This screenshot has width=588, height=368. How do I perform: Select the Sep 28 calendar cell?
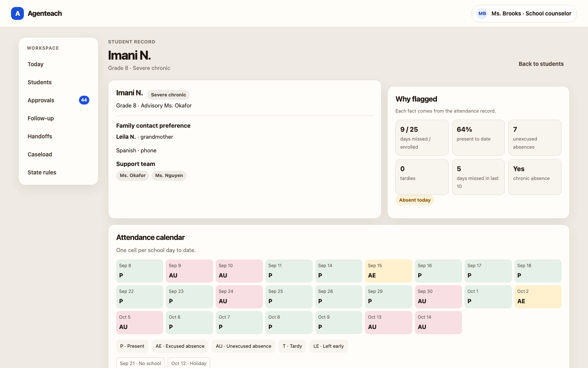point(339,297)
